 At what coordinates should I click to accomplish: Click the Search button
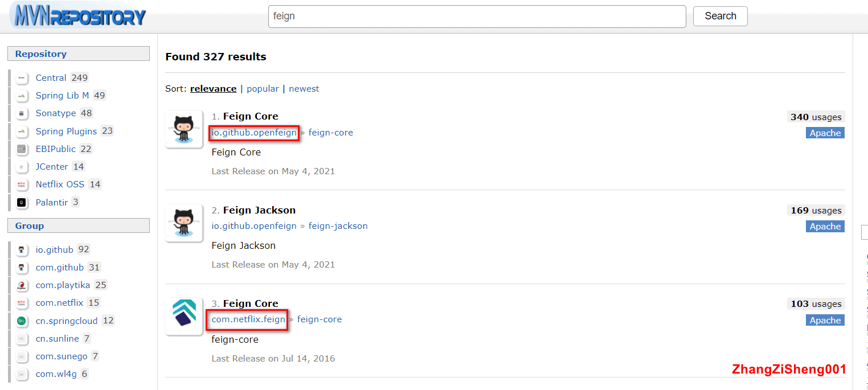[x=720, y=16]
